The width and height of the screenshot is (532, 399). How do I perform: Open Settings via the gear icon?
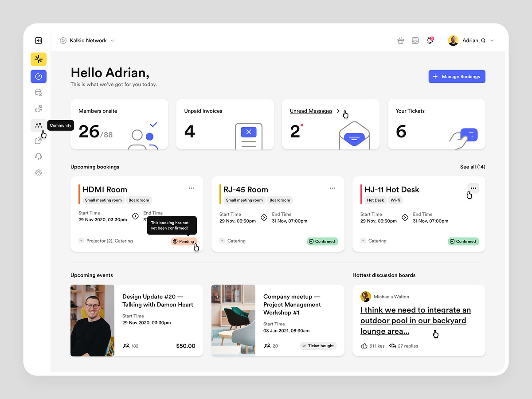click(39, 172)
